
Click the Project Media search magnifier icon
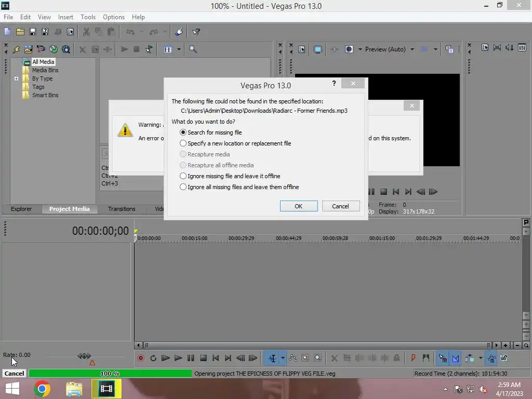click(193, 49)
